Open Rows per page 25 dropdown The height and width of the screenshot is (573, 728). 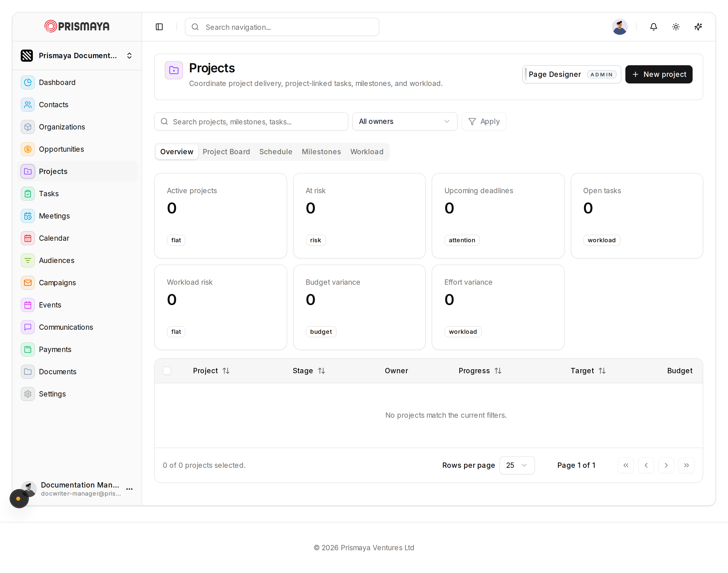pos(517,465)
